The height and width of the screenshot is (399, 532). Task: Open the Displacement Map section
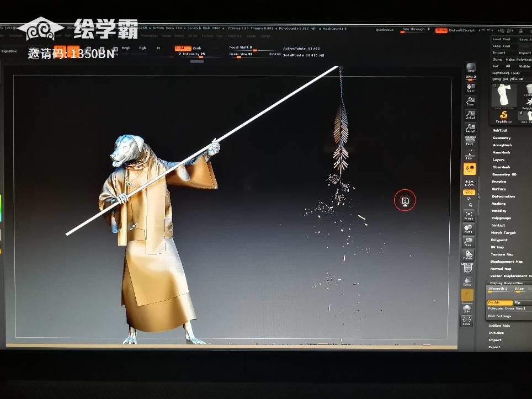point(506,262)
